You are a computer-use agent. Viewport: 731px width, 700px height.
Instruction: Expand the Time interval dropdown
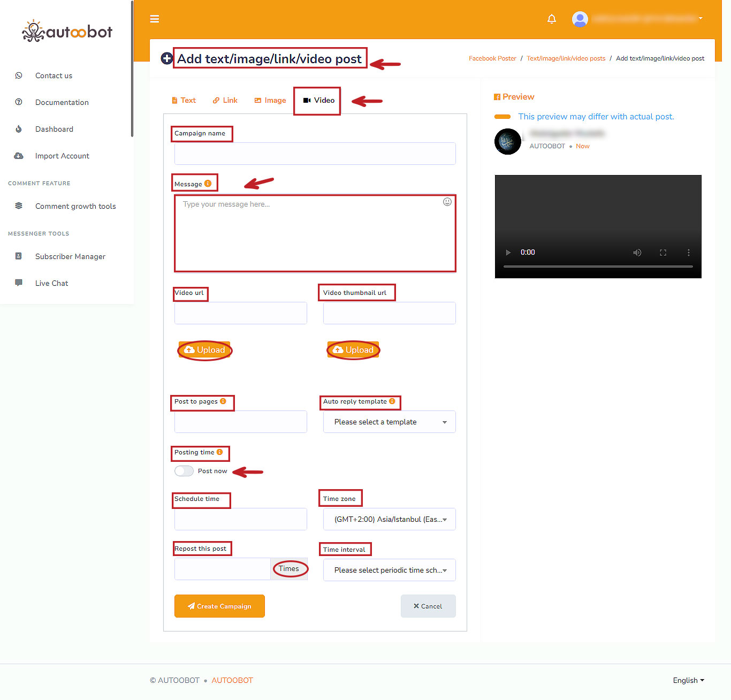click(x=389, y=570)
